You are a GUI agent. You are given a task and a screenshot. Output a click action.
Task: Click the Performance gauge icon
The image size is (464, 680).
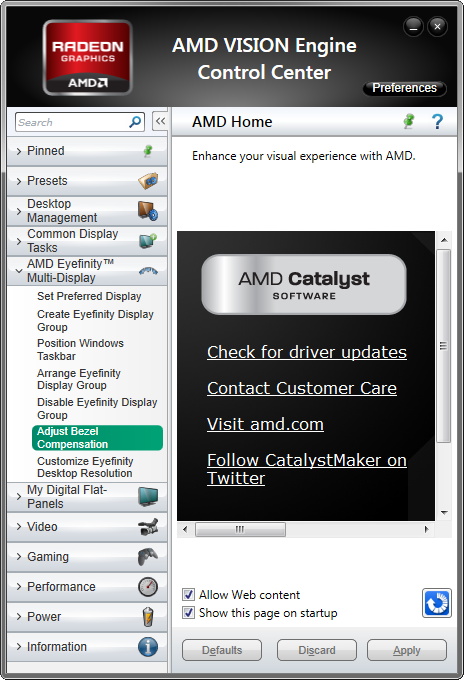[148, 586]
